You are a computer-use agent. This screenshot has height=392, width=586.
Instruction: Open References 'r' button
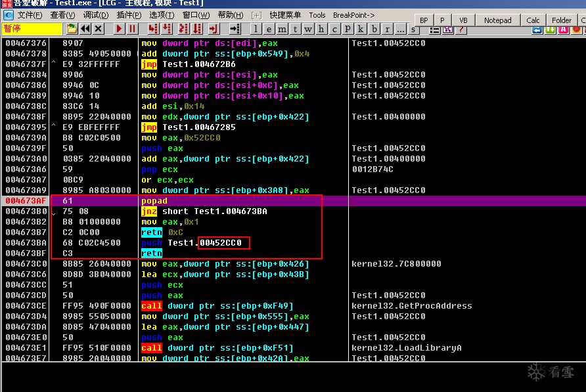pyautogui.click(x=387, y=29)
